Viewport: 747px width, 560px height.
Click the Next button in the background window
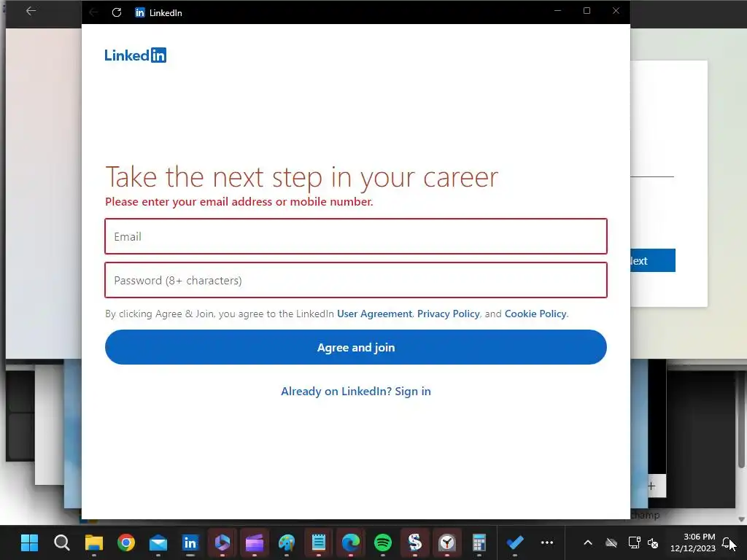(x=653, y=260)
